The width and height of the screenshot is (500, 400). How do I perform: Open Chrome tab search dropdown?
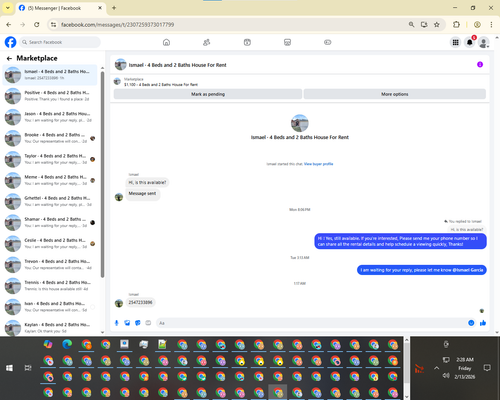click(7, 8)
